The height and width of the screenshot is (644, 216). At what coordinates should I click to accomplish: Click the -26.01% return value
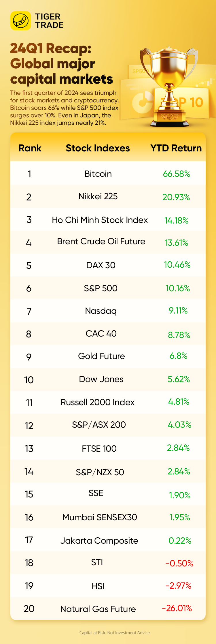tap(177, 608)
